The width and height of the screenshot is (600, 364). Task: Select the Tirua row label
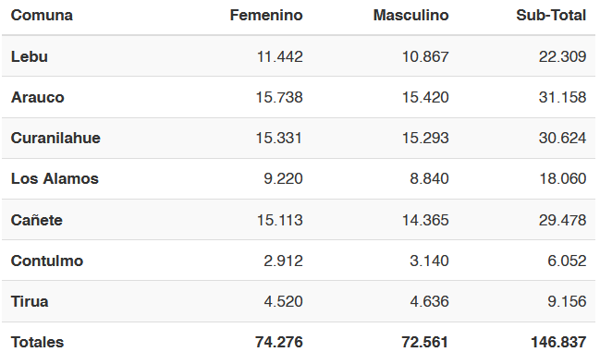[x=30, y=301]
